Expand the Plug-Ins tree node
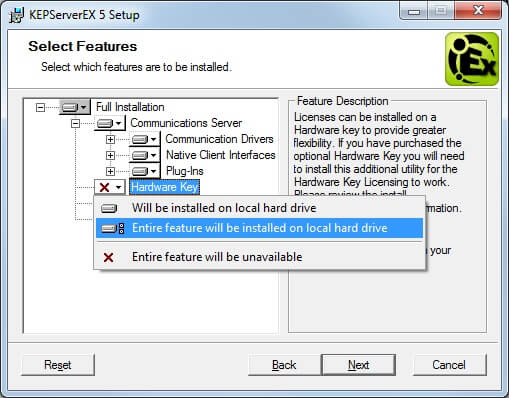This screenshot has height=398, width=509. click(x=110, y=171)
